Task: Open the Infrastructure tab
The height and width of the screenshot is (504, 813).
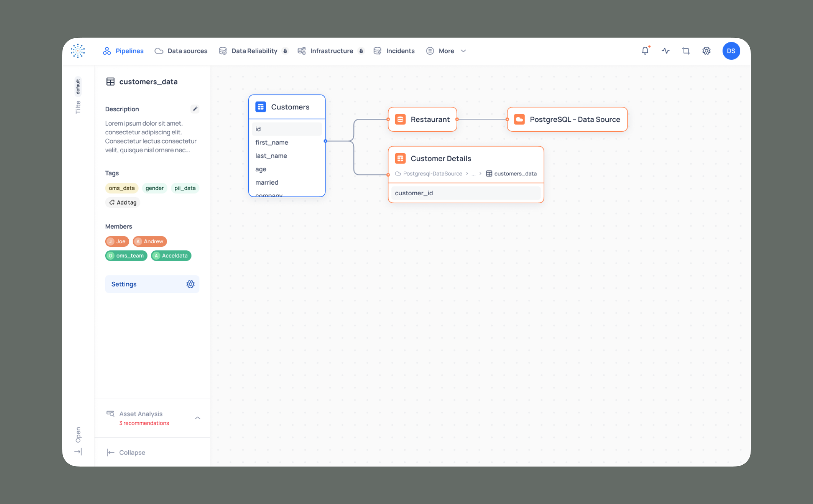Action: point(331,51)
